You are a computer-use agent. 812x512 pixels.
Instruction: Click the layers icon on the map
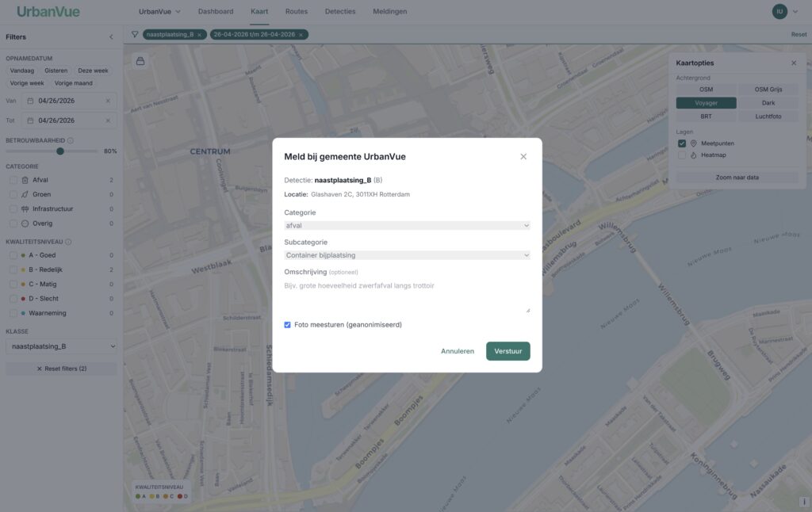tap(140, 61)
